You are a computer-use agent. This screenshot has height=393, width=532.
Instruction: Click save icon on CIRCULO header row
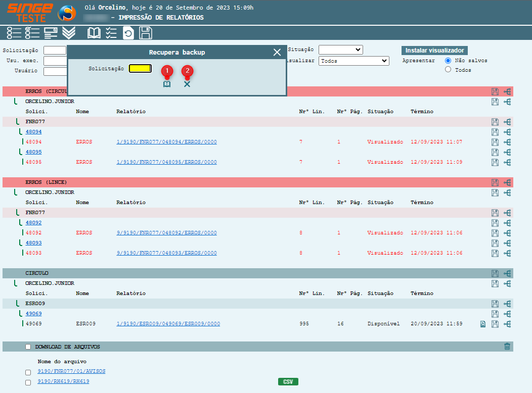pyautogui.click(x=495, y=273)
